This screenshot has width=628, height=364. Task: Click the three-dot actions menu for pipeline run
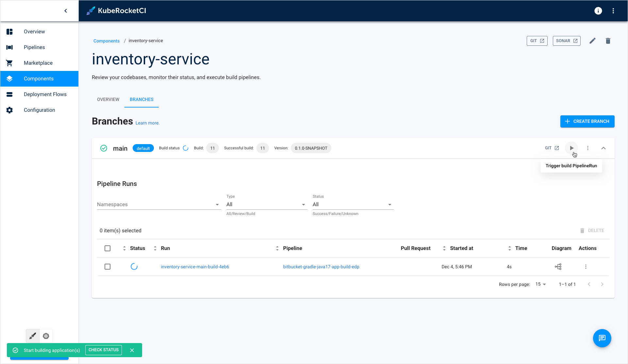[x=586, y=266]
